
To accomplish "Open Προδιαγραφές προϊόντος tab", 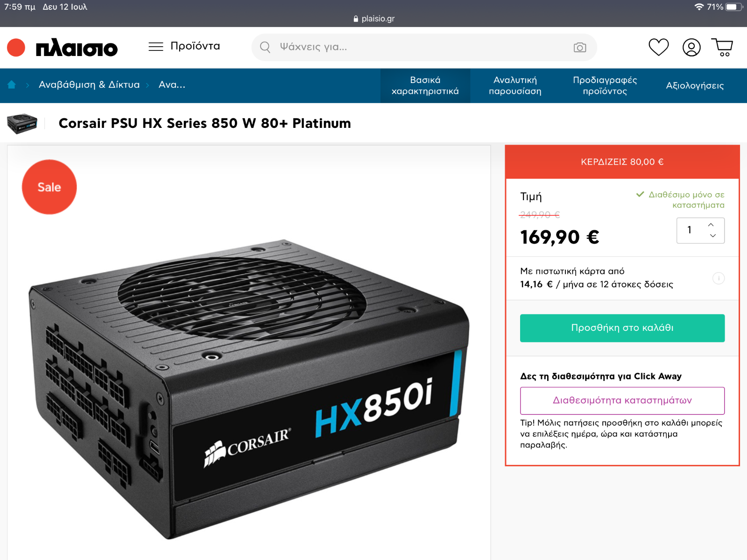I will click(605, 85).
